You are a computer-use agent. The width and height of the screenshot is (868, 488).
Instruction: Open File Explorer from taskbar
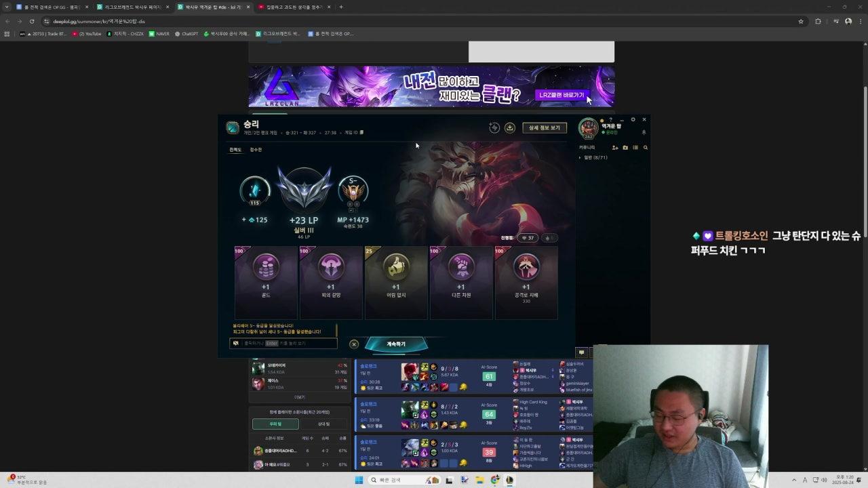(x=479, y=480)
